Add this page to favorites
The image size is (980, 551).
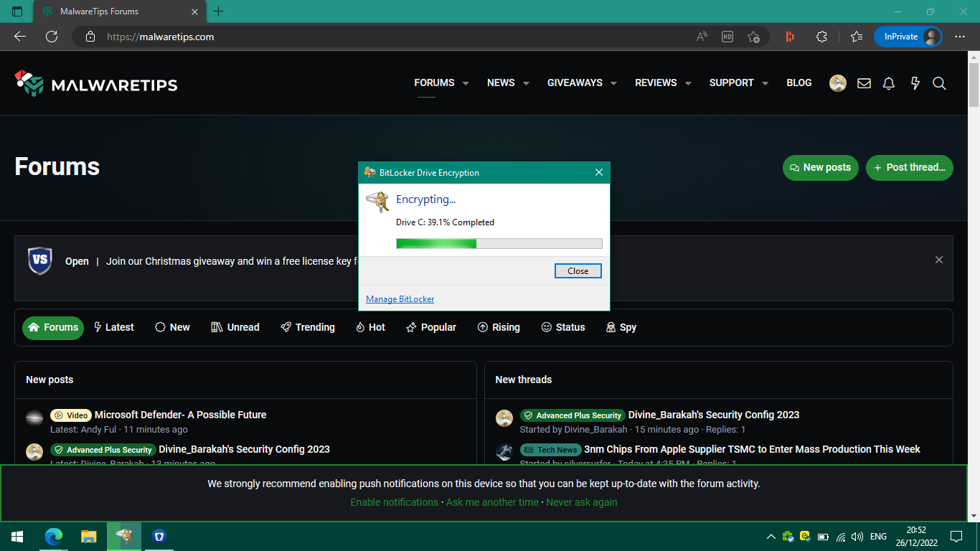753,37
